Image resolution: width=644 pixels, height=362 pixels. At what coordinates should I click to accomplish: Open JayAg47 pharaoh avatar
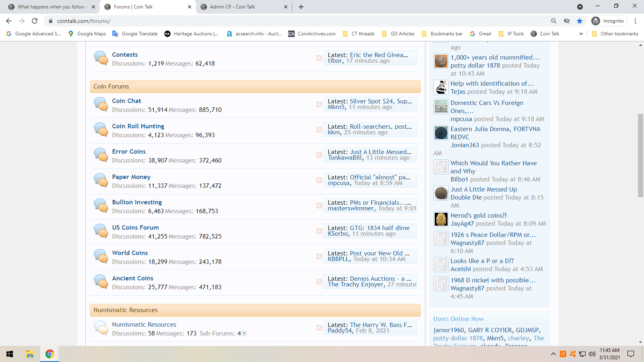441,219
